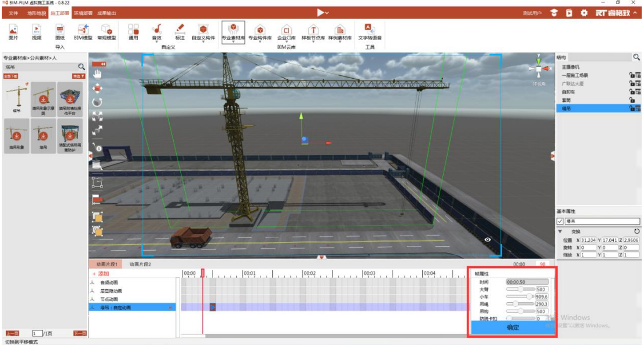The width and height of the screenshot is (644, 345).
Task: Click the position X input field
Action: click(588, 240)
